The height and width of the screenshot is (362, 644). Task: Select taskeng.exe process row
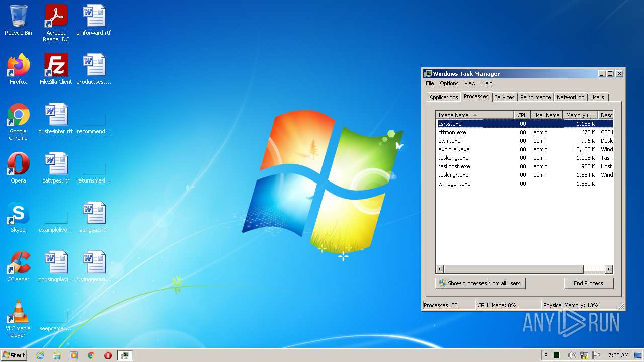click(x=524, y=158)
